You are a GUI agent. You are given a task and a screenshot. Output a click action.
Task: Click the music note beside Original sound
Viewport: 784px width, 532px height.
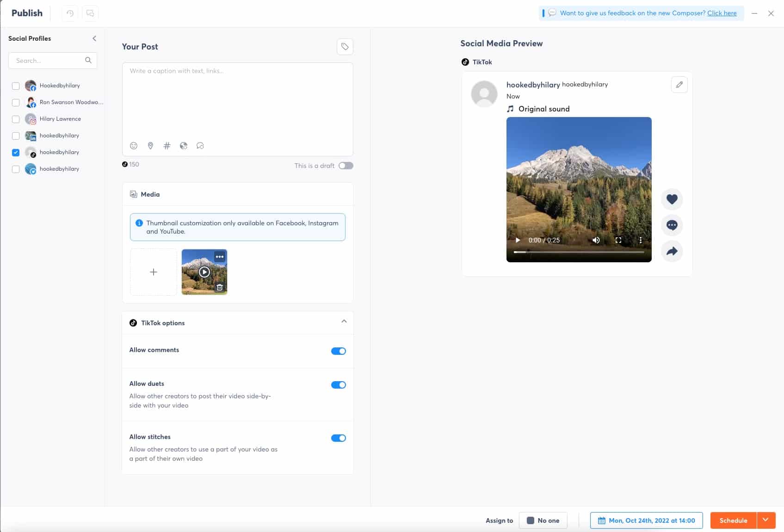click(x=510, y=109)
